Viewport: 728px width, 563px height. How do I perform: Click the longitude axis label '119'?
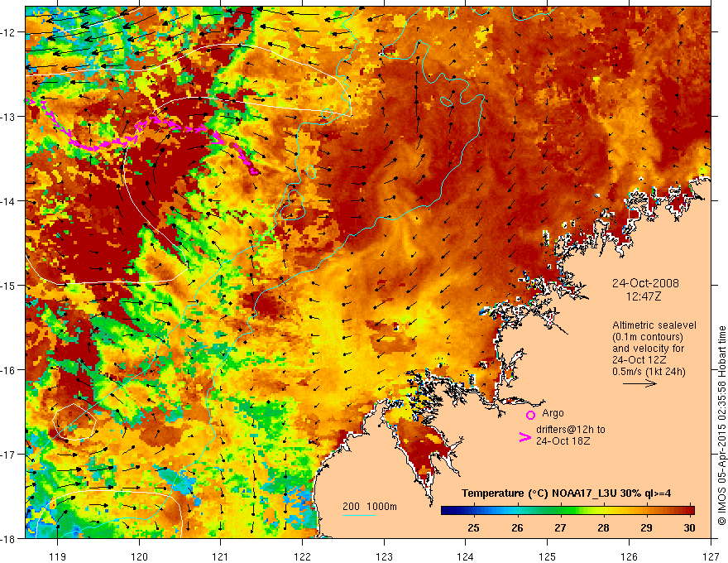(58, 556)
